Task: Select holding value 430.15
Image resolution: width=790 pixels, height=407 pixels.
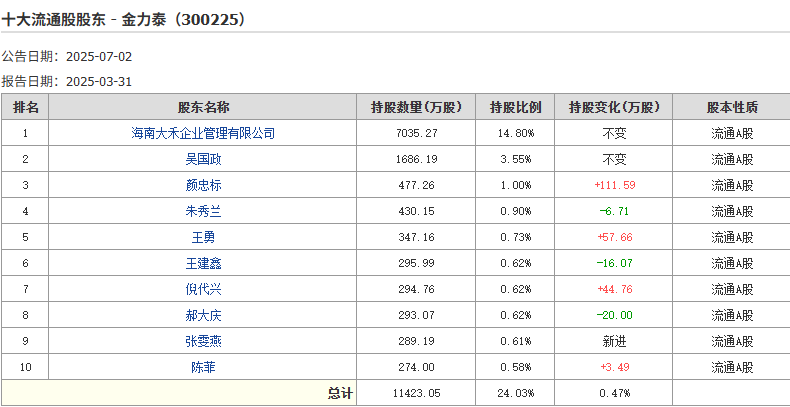Action: coord(416,212)
